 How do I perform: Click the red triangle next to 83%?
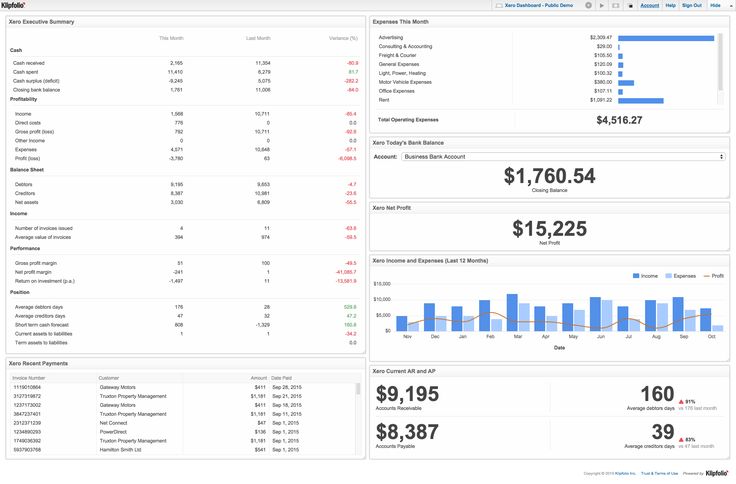pos(681,440)
